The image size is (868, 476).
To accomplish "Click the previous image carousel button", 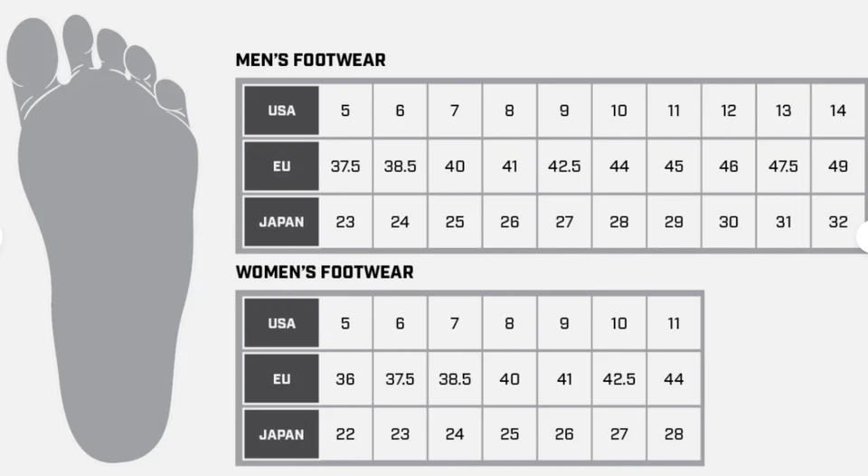I will pyautogui.click(x=3, y=237).
